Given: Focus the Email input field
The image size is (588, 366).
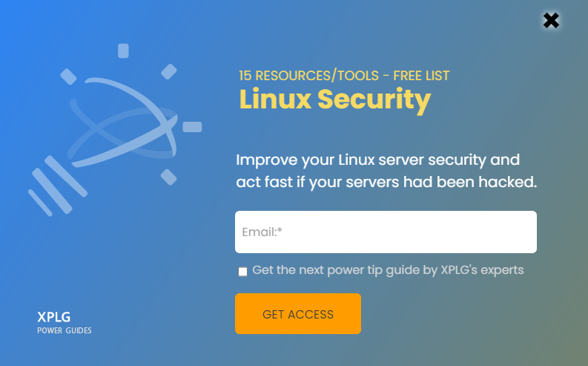Looking at the screenshot, I should [x=386, y=232].
